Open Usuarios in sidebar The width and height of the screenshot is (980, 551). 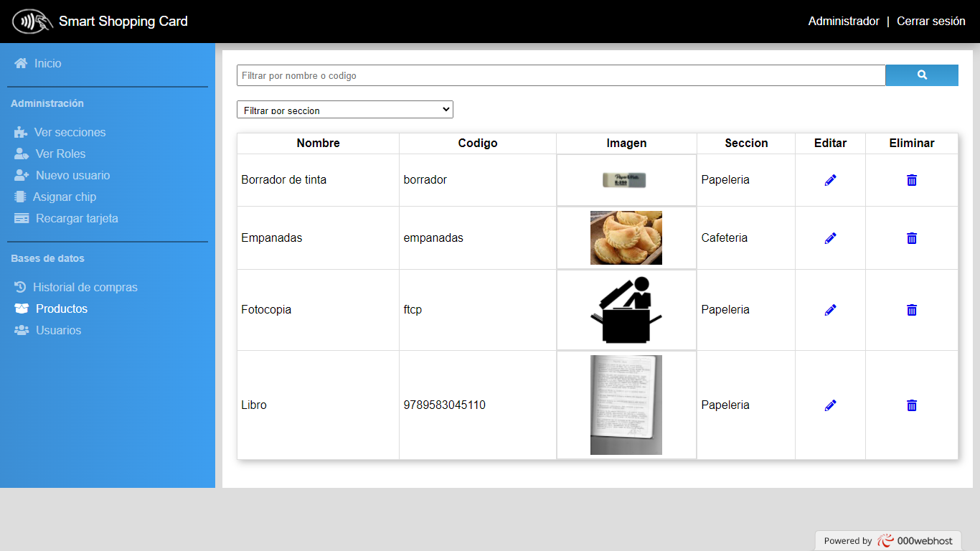point(59,331)
